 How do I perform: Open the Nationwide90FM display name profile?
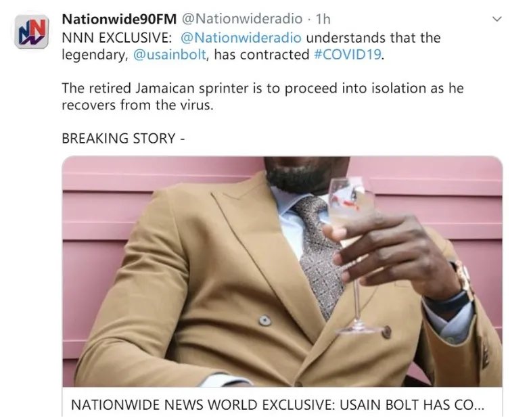(114, 18)
